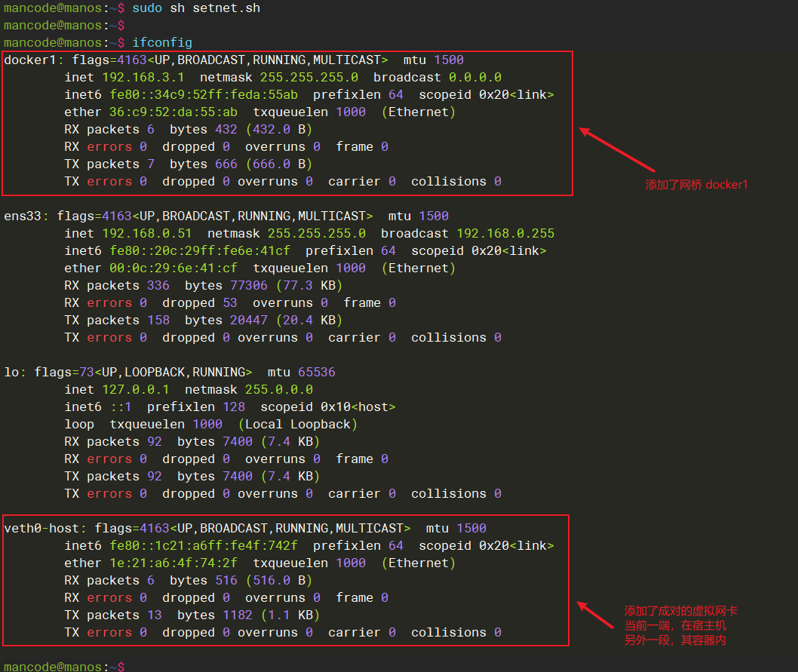
Task: Click the "lo:" interface name
Action: click(x=15, y=372)
